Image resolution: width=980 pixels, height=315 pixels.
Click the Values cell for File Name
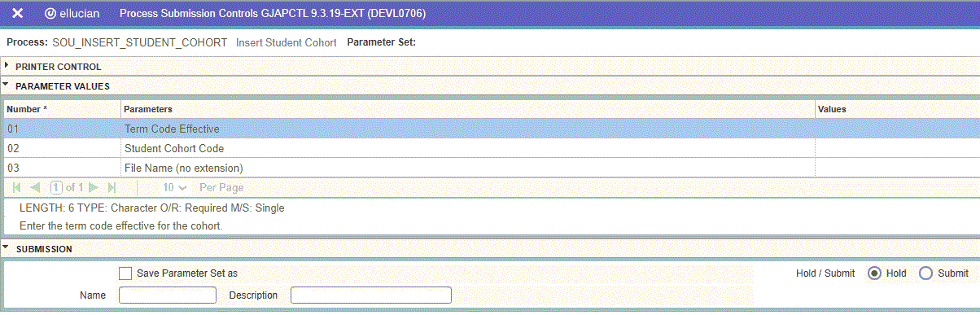[x=897, y=168]
